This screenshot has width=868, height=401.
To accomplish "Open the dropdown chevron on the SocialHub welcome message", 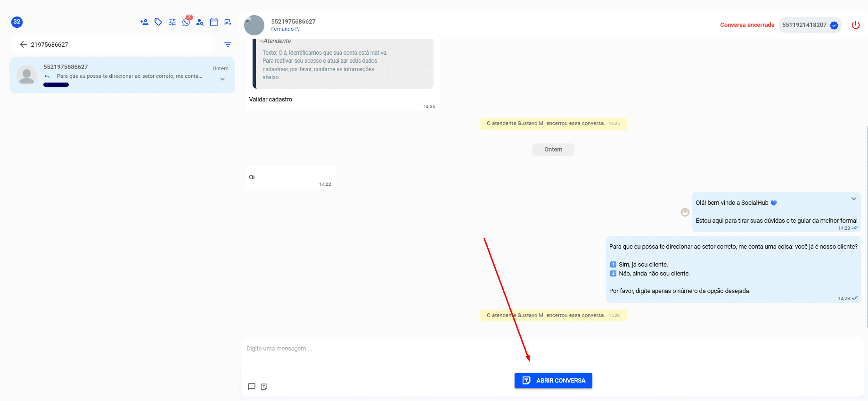I will coord(854,199).
